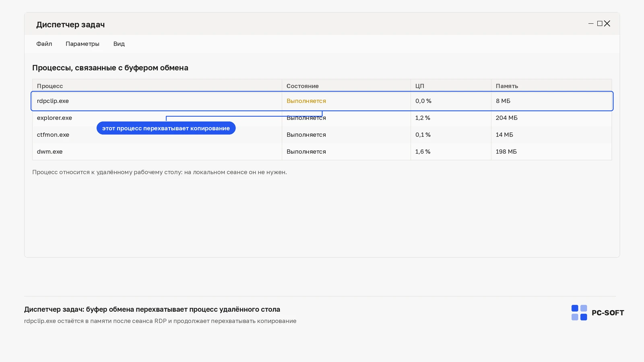Select the rdpclip.exe process row
This screenshot has width=644, height=362.
click(322, 101)
